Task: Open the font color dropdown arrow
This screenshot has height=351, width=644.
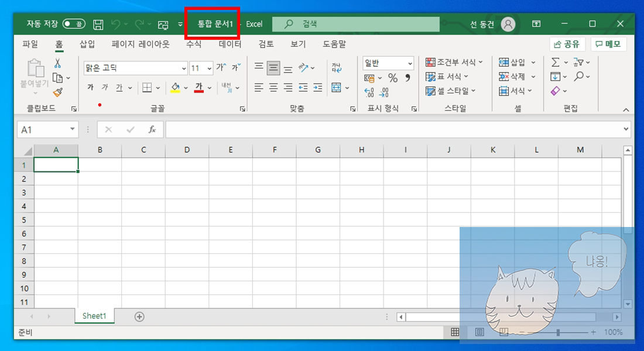Action: point(210,88)
